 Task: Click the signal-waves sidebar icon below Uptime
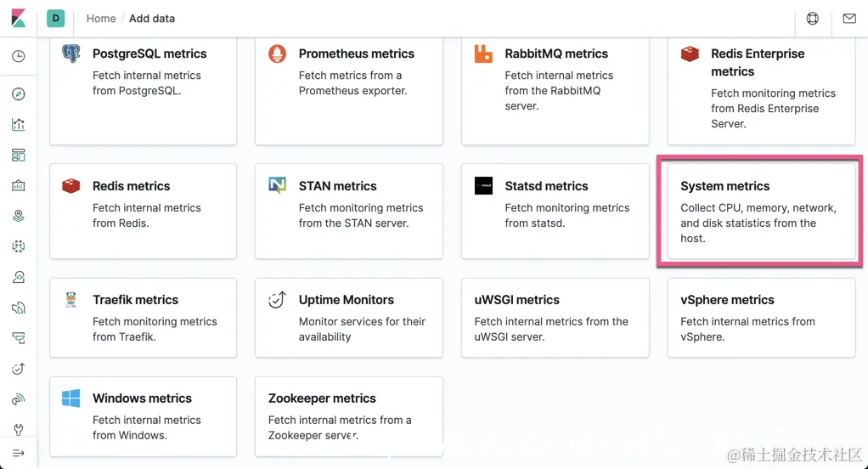[19, 399]
